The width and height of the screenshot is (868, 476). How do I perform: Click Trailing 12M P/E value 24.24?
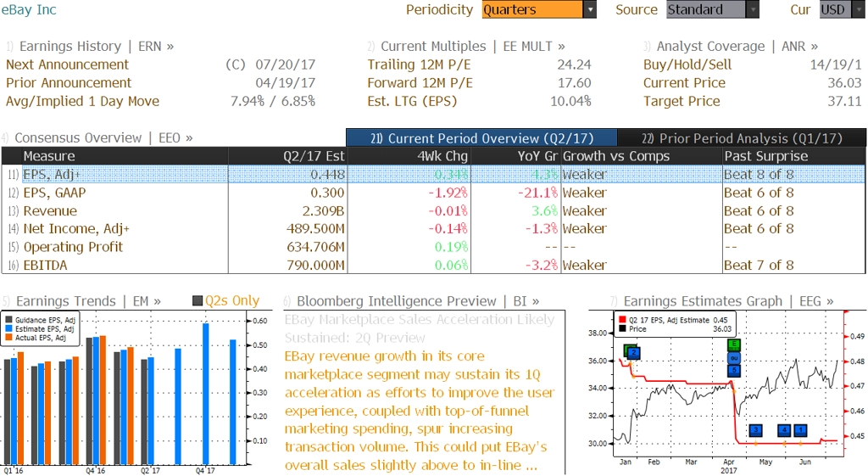tap(574, 64)
